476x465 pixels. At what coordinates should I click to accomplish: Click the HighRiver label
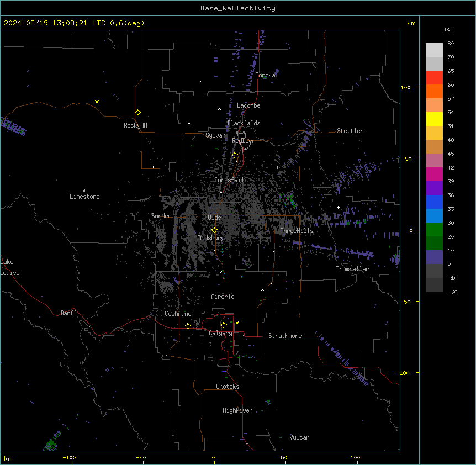pos(237,410)
